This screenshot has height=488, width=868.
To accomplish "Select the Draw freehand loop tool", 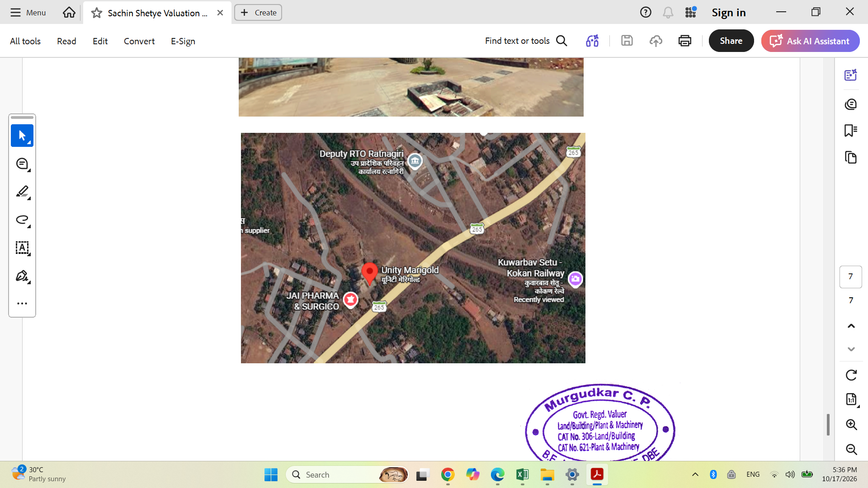I will tap(22, 220).
